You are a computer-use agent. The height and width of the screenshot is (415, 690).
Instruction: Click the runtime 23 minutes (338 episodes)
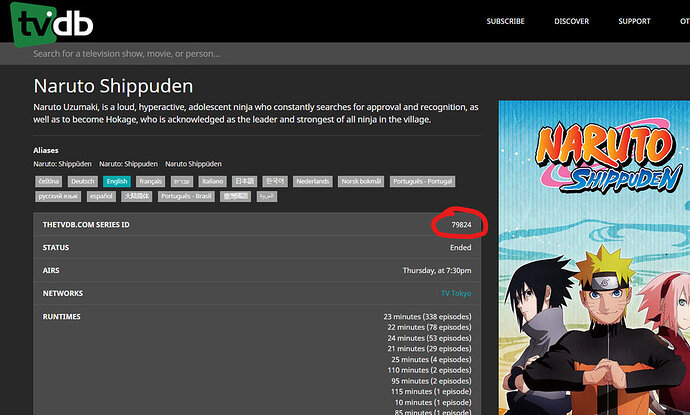point(427,316)
